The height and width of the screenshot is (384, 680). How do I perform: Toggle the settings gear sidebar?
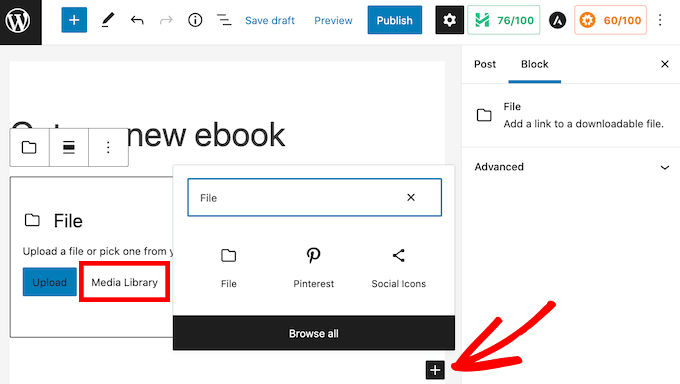point(449,20)
